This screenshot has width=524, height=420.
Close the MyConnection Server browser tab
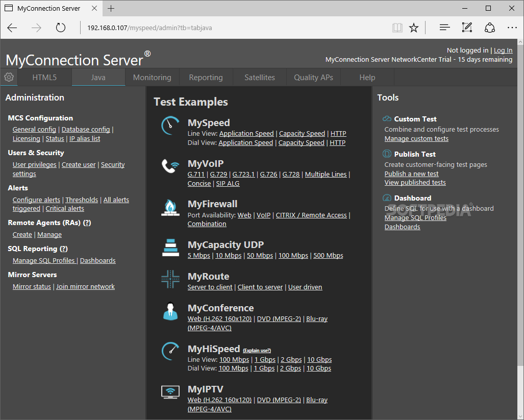click(x=94, y=8)
